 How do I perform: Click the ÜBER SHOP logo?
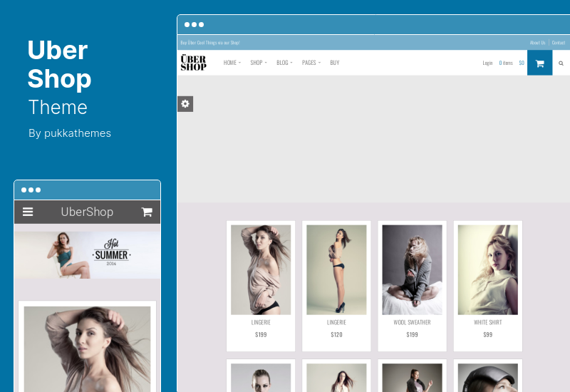click(193, 63)
